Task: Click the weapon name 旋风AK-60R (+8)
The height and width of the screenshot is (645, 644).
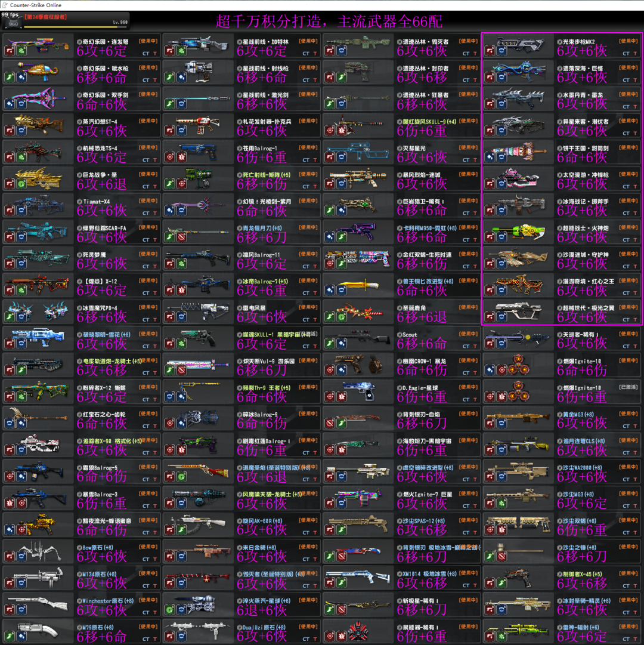Action: [262, 521]
